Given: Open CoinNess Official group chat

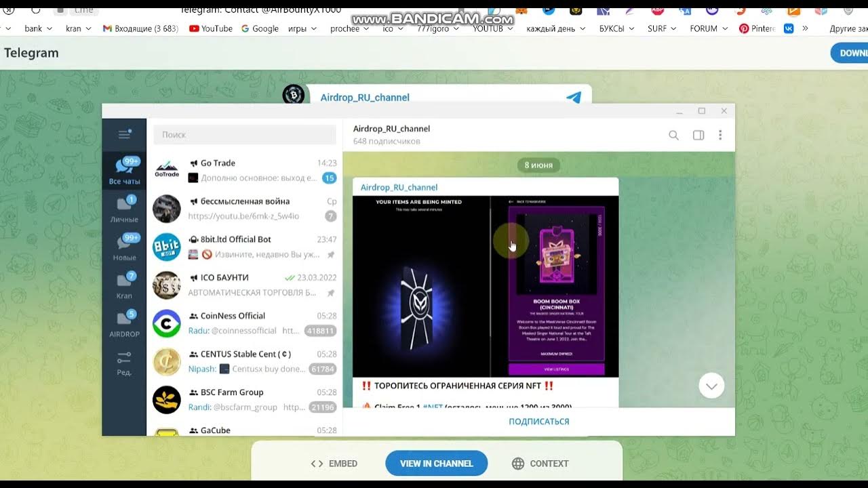Looking at the screenshot, I should click(x=245, y=323).
